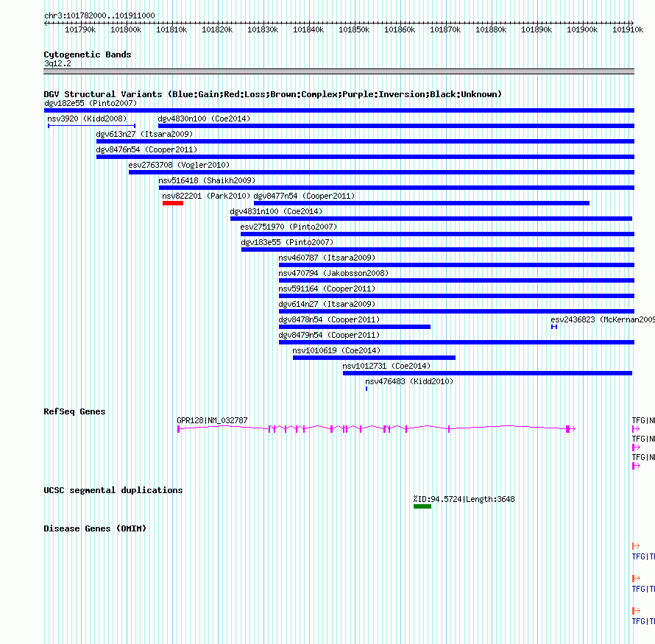Click the tiny nsv476483 variant marker
This screenshot has height=644, width=655.
(367, 389)
